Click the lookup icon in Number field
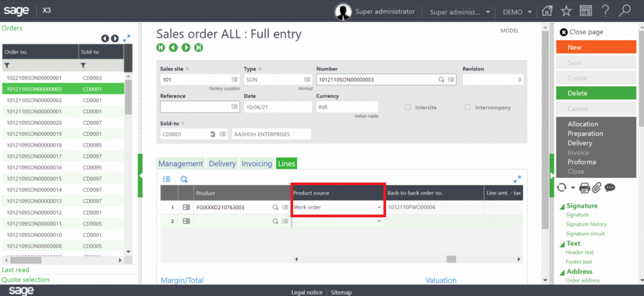This screenshot has height=296, width=644. [x=441, y=80]
